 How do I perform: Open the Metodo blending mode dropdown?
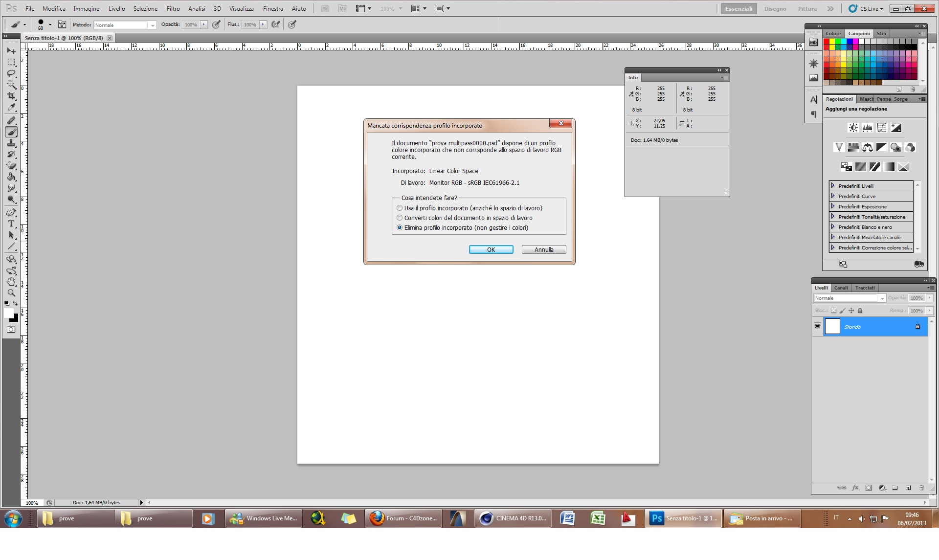pos(125,25)
